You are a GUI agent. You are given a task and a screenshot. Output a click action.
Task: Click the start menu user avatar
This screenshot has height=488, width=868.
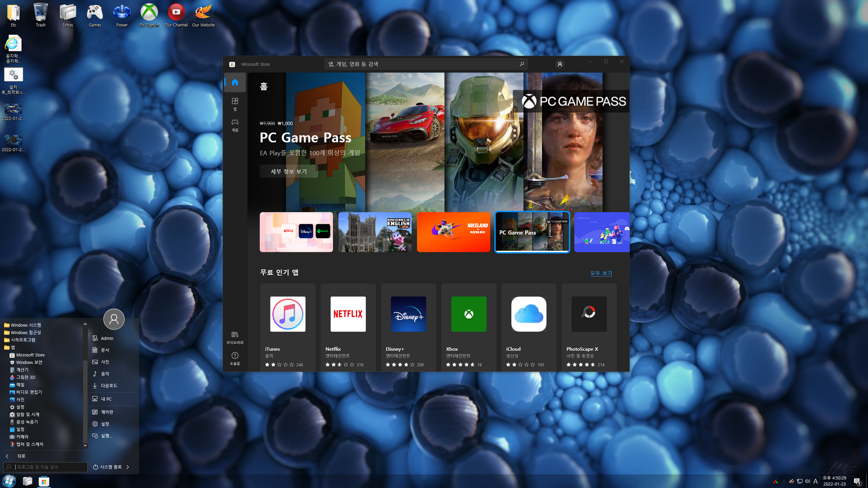(x=114, y=320)
